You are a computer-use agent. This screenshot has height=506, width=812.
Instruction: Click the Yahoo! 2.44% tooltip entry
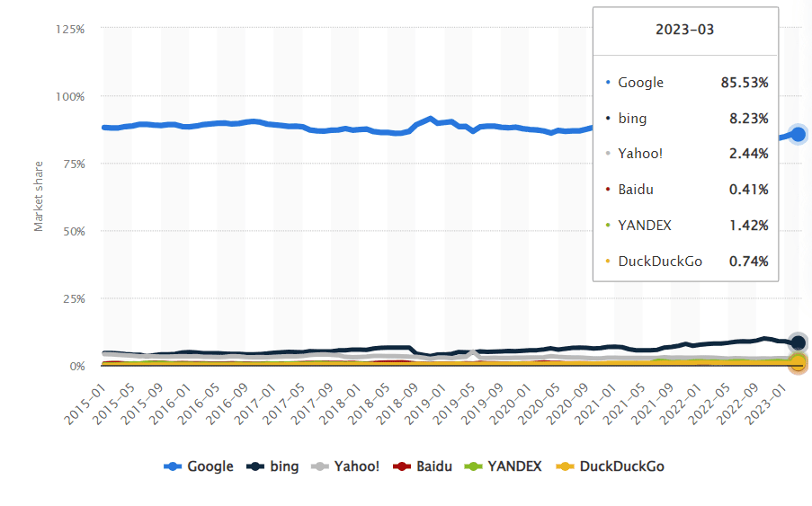(687, 154)
